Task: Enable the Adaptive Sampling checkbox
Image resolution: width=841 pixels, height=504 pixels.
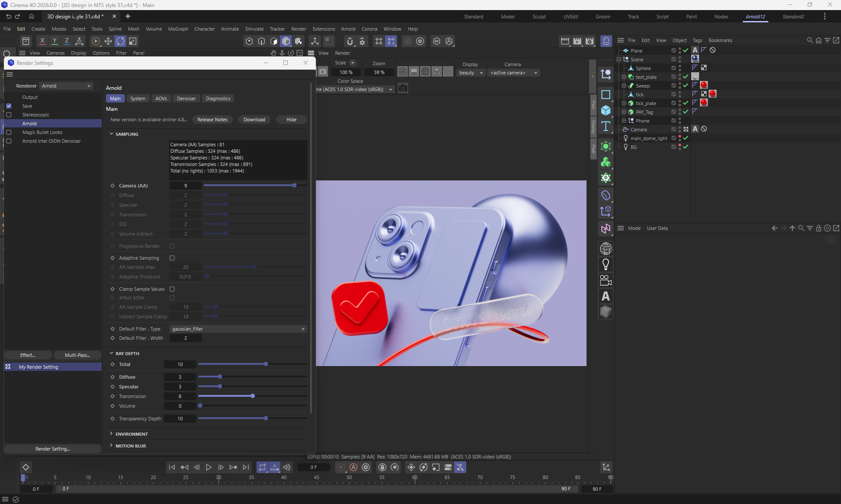Action: click(172, 258)
